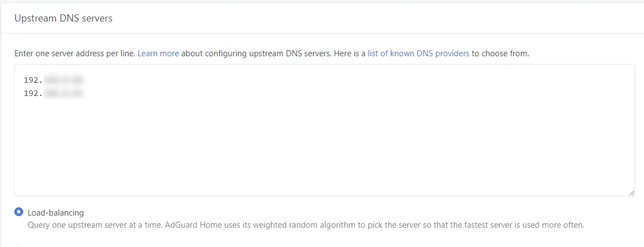Click the blurred part of second address
This screenshot has height=247, width=644.
[x=63, y=93]
